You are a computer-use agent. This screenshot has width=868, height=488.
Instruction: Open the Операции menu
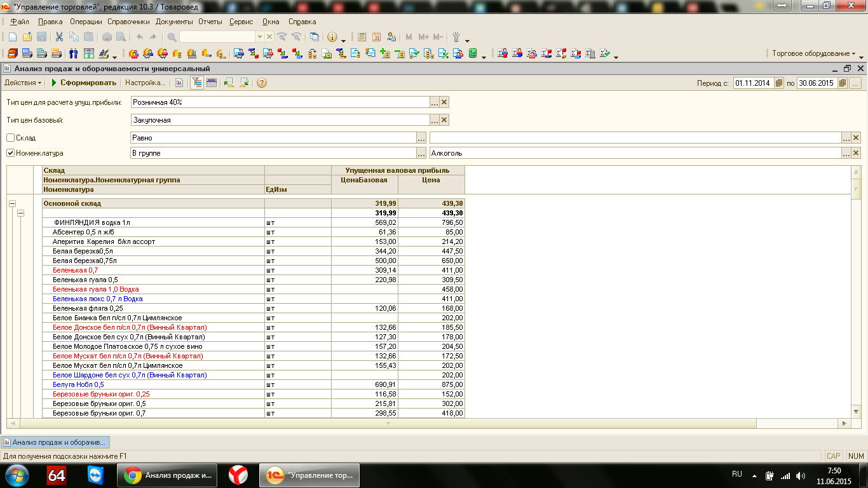(x=86, y=22)
